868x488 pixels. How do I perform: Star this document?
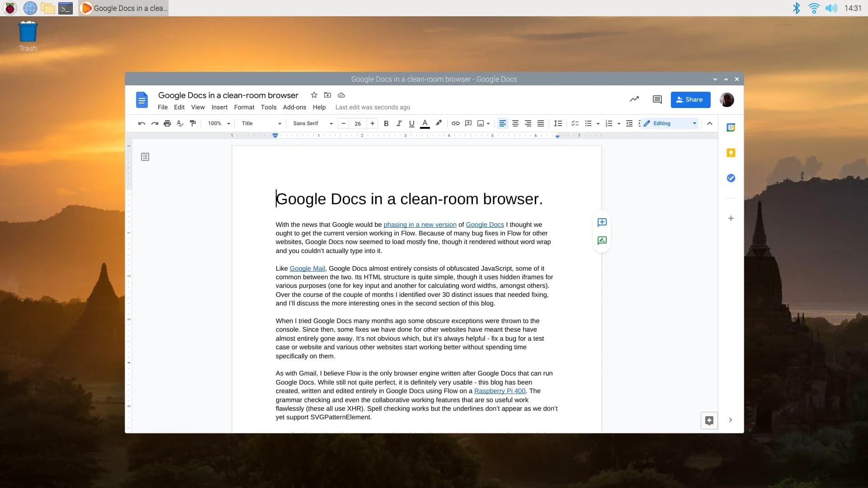(314, 95)
